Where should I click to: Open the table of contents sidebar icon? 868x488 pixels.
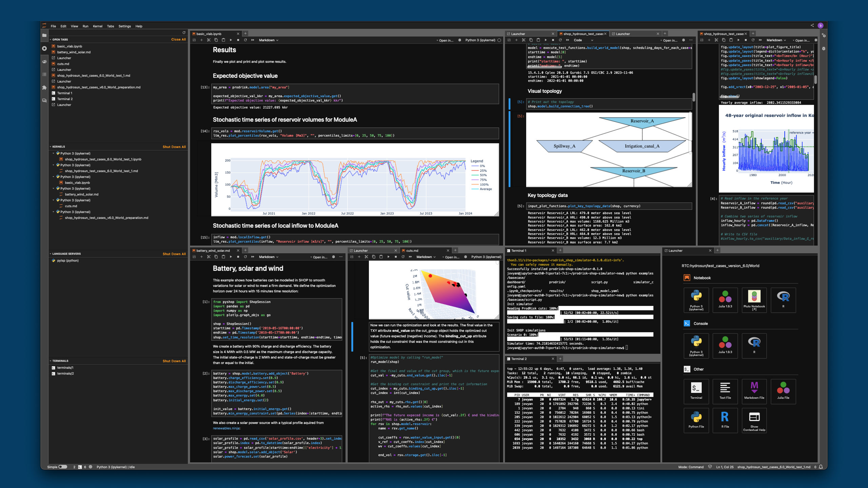(44, 74)
